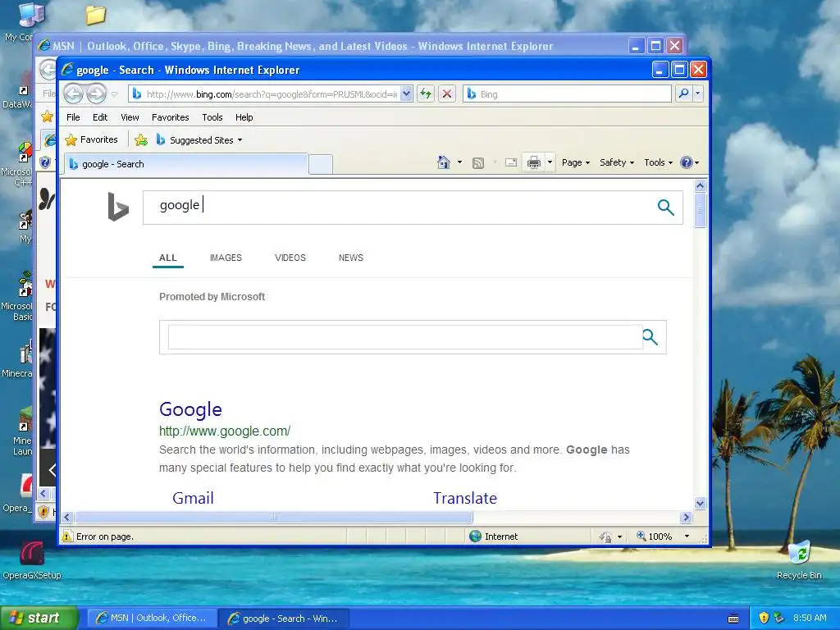
Task: Select the OperaGXSetup desktop icon
Action: click(x=32, y=560)
